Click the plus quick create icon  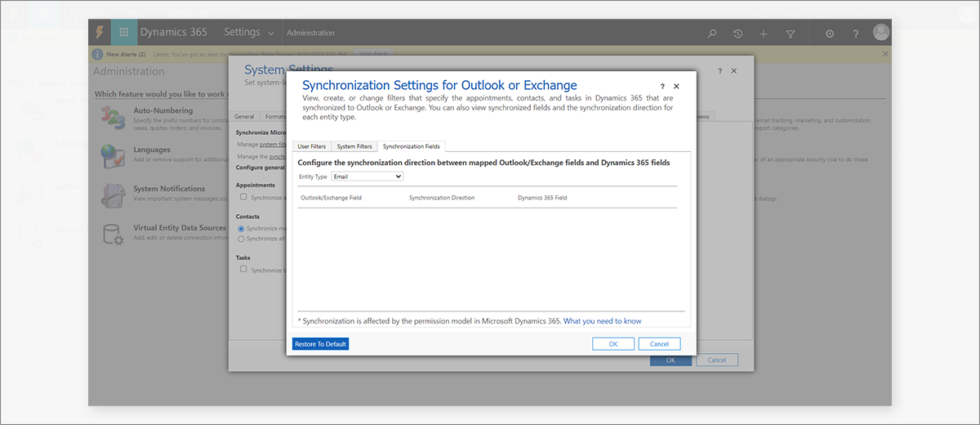click(x=764, y=34)
